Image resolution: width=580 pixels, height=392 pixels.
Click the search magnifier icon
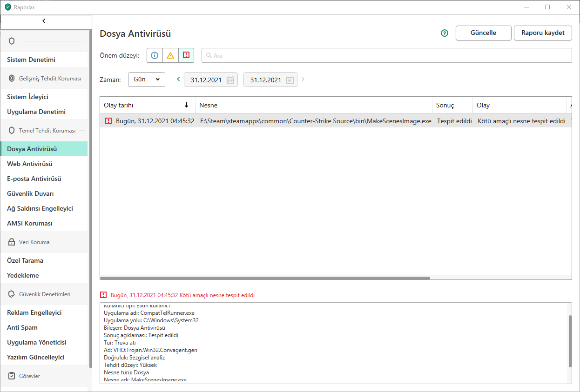tap(209, 55)
